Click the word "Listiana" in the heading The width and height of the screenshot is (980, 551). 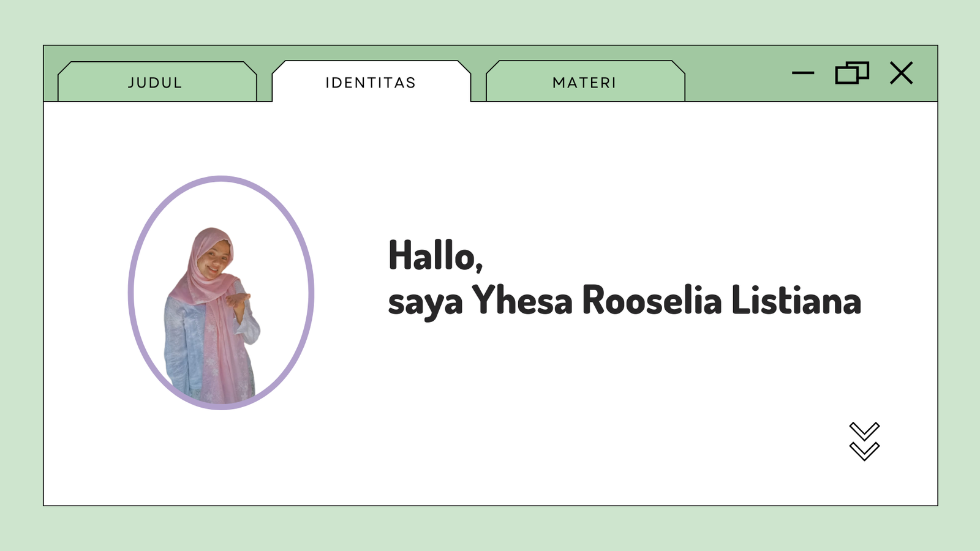(796, 301)
